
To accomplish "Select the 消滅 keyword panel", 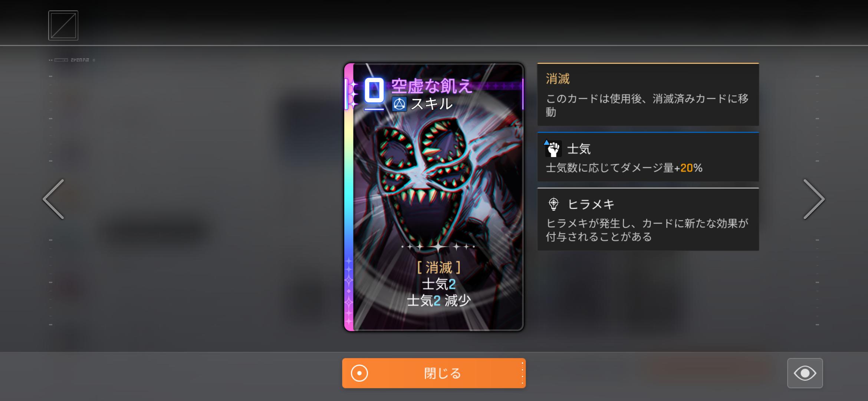I will coord(648,94).
